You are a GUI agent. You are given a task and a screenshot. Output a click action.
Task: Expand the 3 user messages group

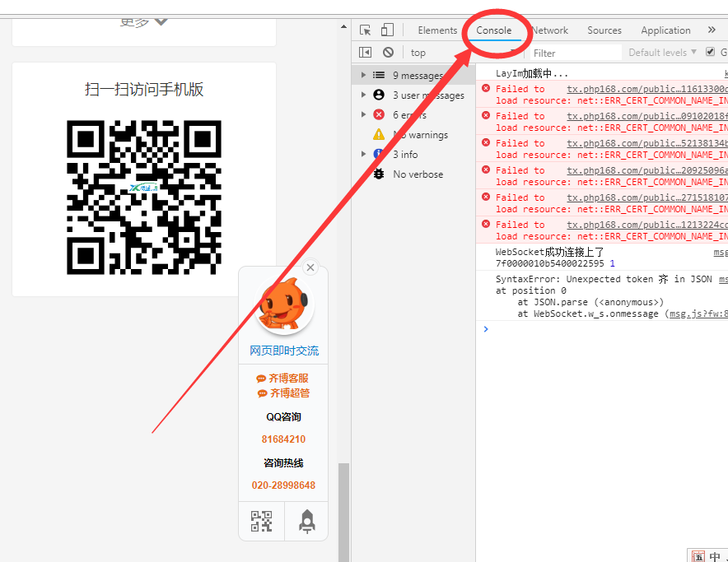(363, 95)
